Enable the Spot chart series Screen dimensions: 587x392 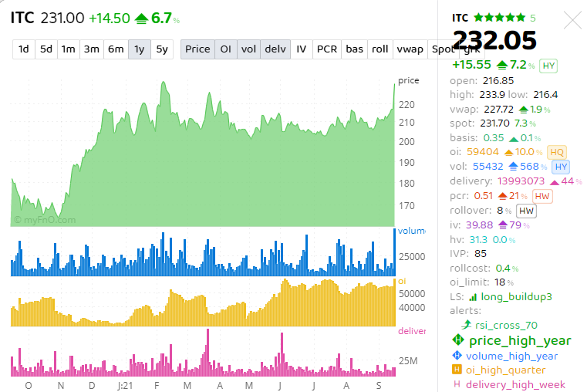click(x=442, y=49)
